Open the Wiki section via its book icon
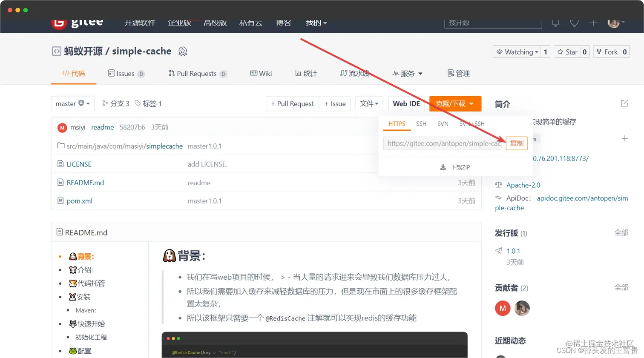The image size is (644, 358). click(254, 73)
